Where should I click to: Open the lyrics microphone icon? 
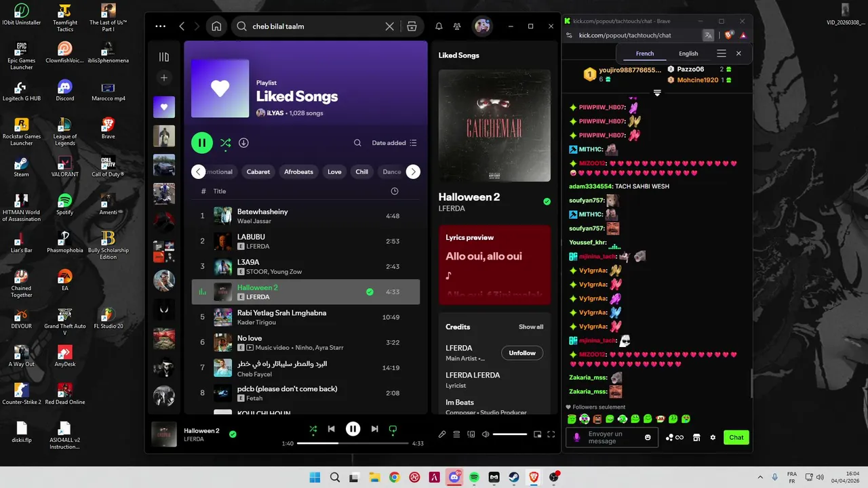442,434
